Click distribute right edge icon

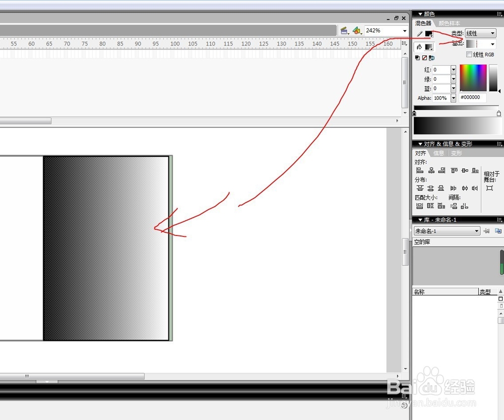(475, 188)
